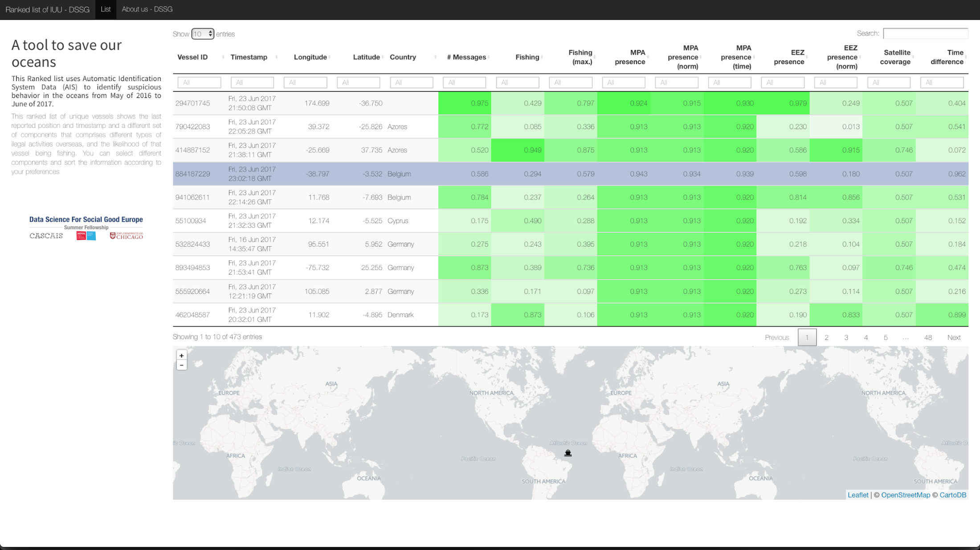Viewport: 980px width, 550px height.
Task: Sort table by Fishing column
Action: click(518, 57)
